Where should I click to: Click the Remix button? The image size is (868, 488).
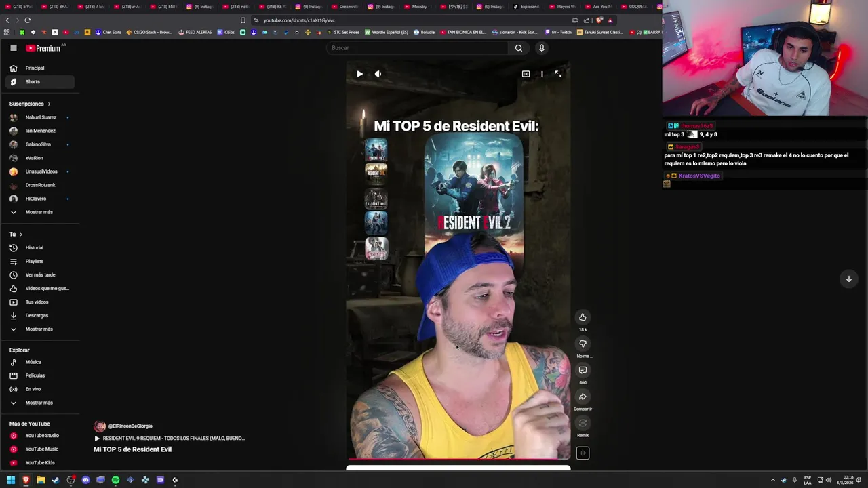tap(583, 423)
